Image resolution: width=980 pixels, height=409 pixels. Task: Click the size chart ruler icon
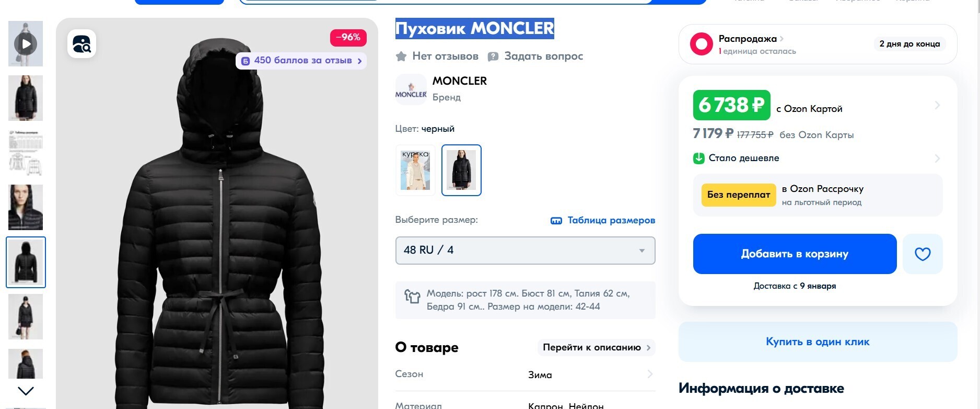(x=556, y=221)
